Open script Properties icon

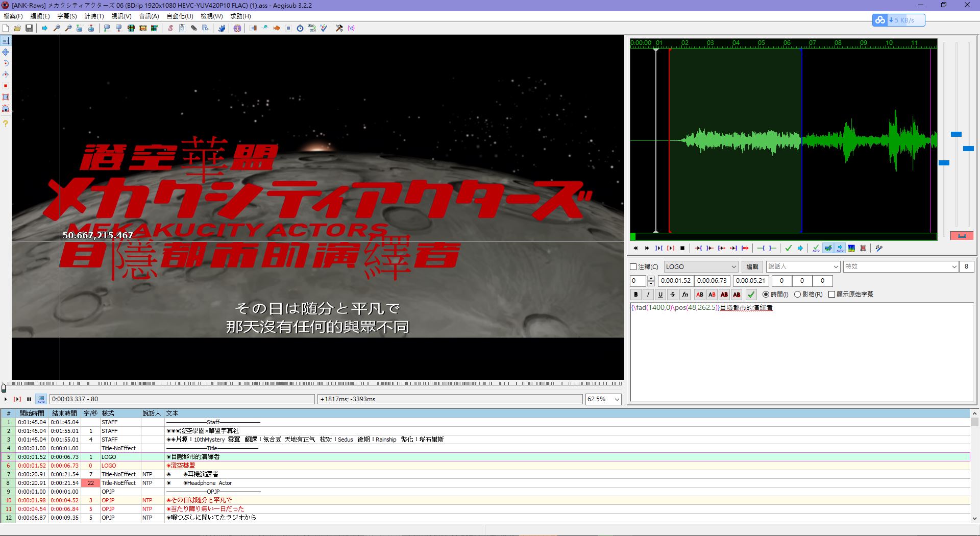click(x=182, y=28)
